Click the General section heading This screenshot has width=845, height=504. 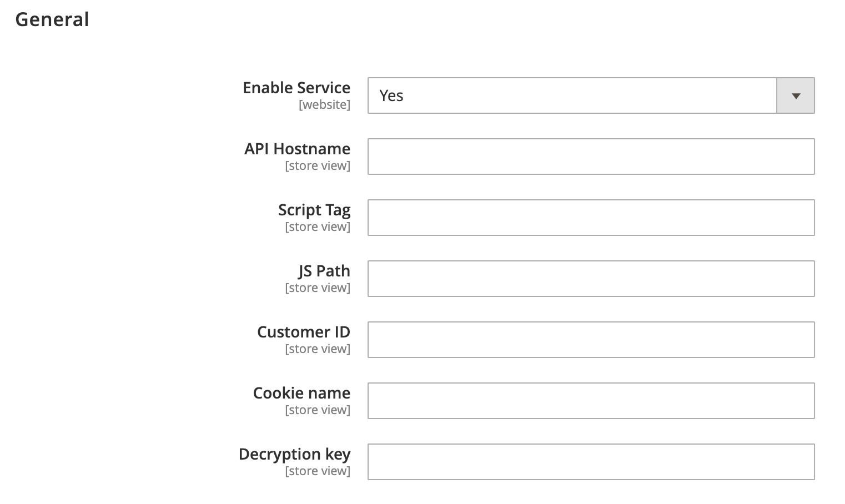(52, 19)
